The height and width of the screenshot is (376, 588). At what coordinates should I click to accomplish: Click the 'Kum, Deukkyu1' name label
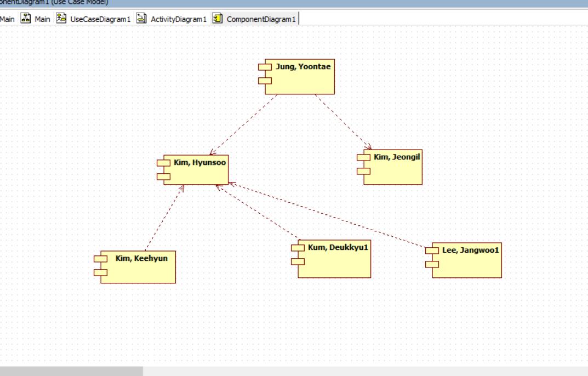pos(338,247)
